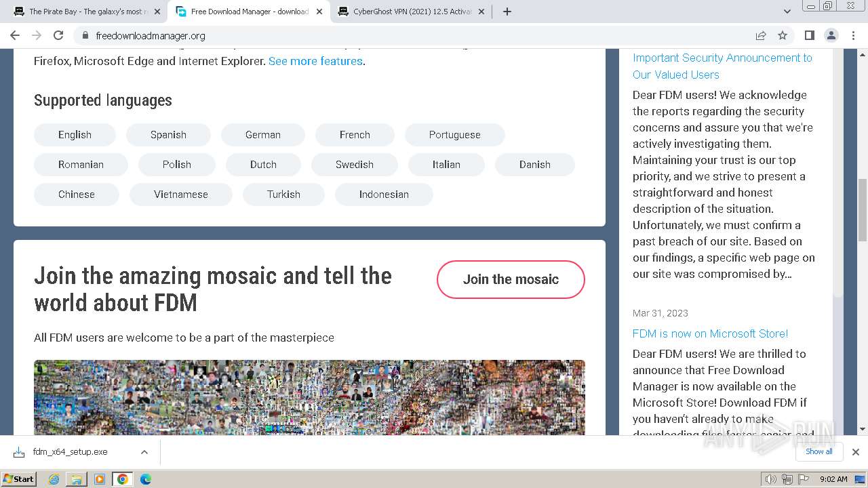Close CyberGhost VPN tab

point(482,12)
